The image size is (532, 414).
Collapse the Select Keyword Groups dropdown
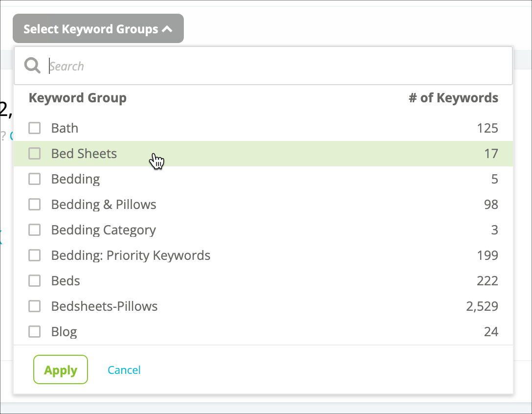[98, 28]
